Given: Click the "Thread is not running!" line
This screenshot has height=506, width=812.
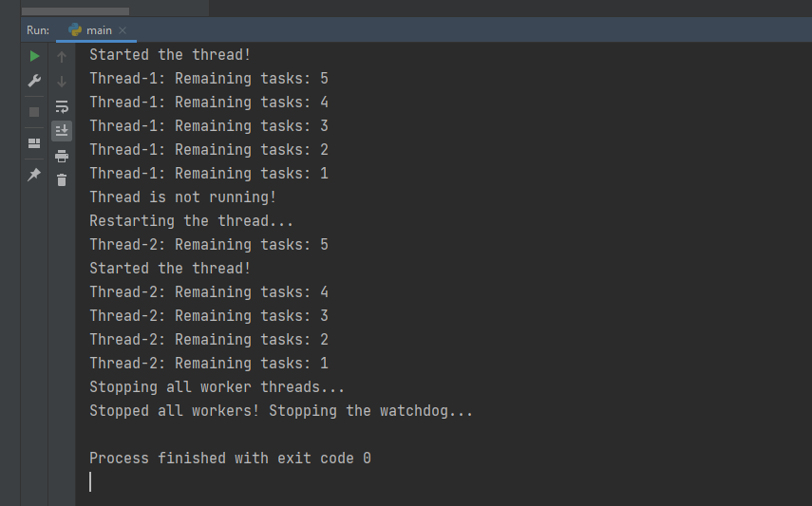Looking at the screenshot, I should 182,197.
